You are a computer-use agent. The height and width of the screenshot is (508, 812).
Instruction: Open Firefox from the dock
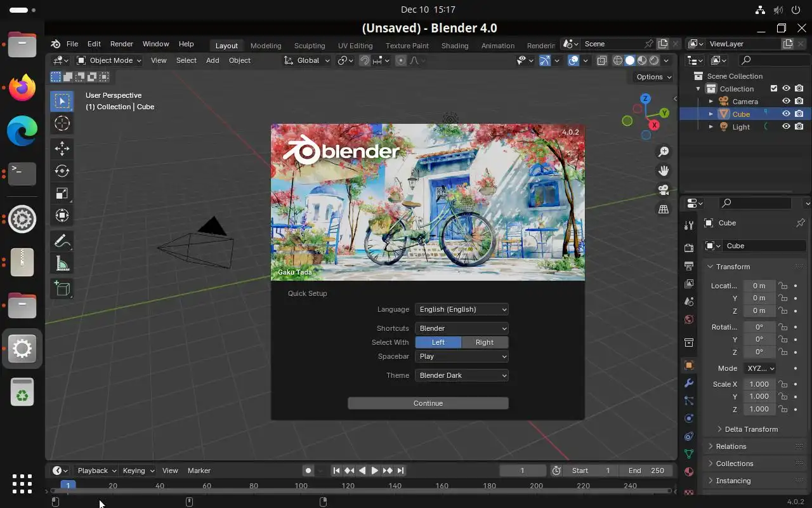click(22, 87)
